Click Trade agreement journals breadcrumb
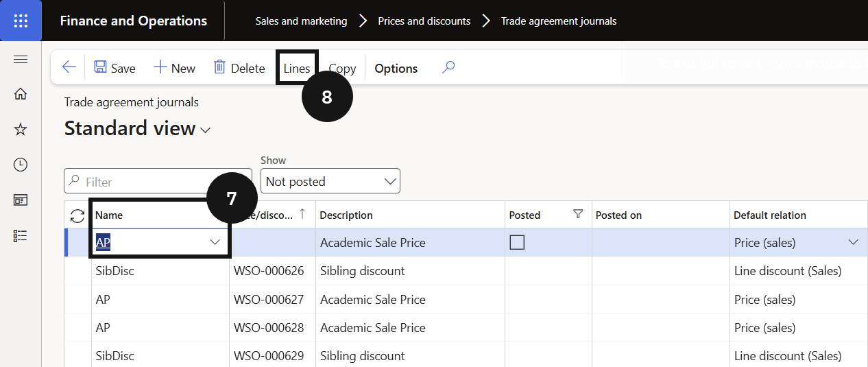This screenshot has width=868, height=367. point(559,21)
